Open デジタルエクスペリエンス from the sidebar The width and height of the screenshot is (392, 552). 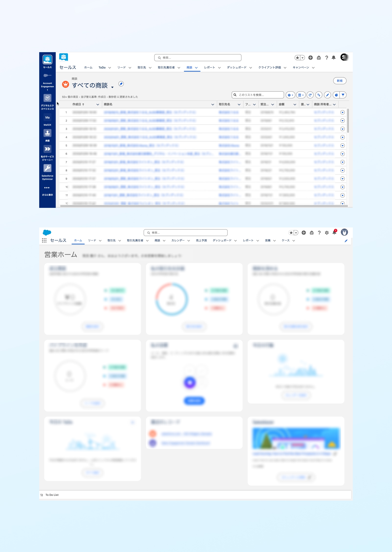47,102
